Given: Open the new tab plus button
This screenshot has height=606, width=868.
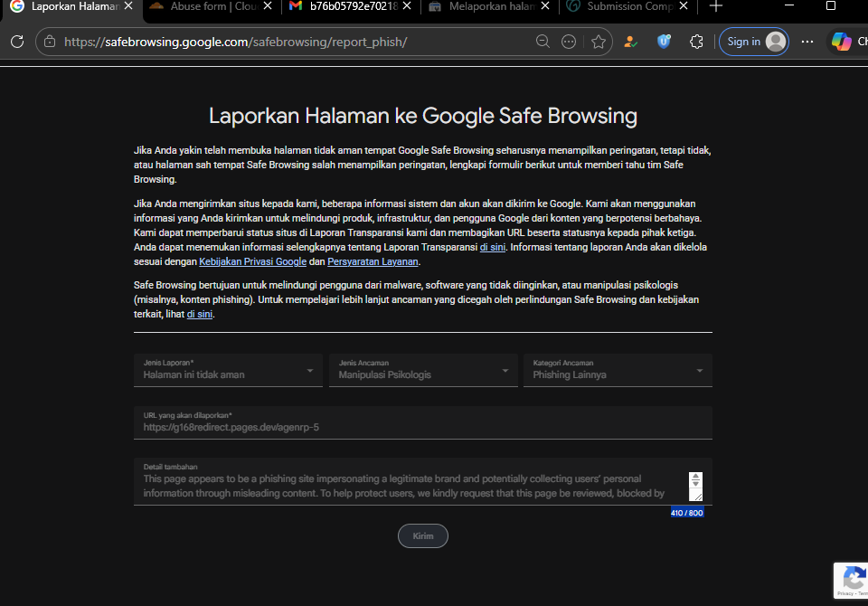Looking at the screenshot, I should coord(716,6).
